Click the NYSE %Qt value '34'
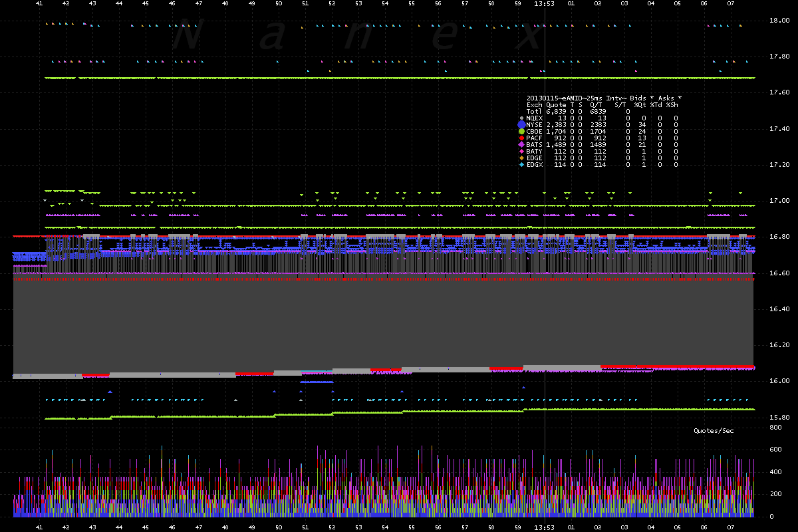Image resolution: width=798 pixels, height=532 pixels. (642, 124)
